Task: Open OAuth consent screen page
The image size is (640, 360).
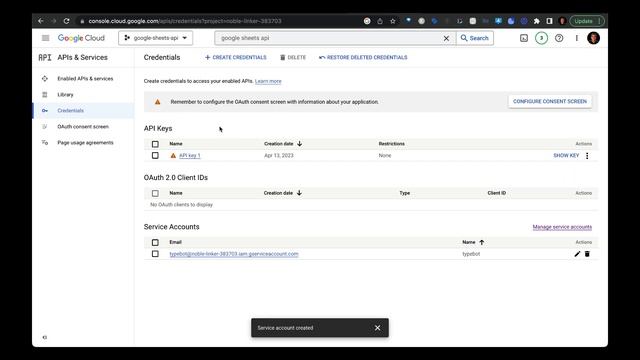Action: tap(83, 127)
